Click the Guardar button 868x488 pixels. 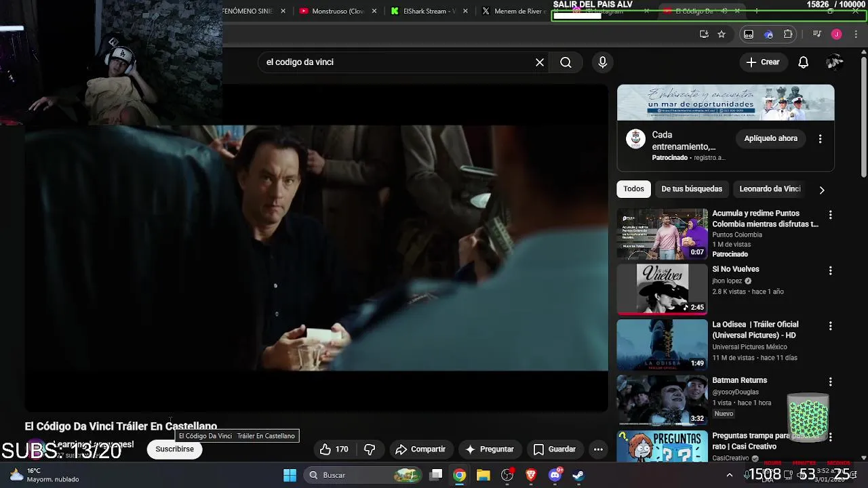click(x=555, y=449)
